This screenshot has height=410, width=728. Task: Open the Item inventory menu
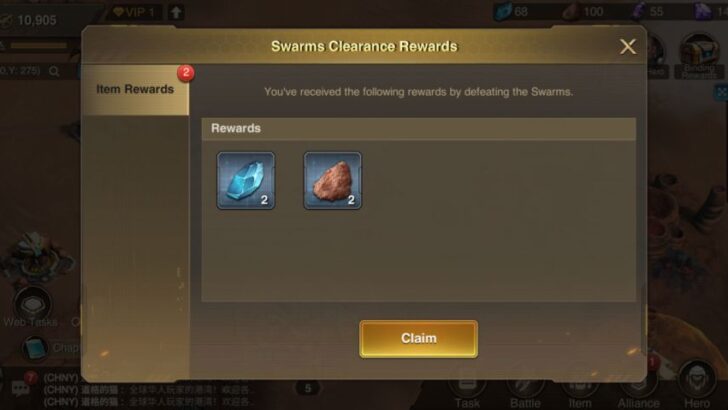click(x=580, y=390)
